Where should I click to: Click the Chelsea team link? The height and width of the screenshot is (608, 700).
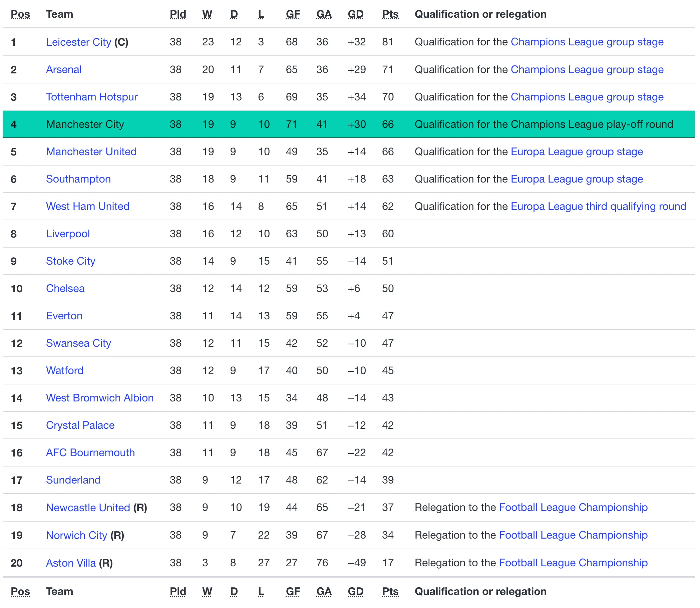coord(65,288)
